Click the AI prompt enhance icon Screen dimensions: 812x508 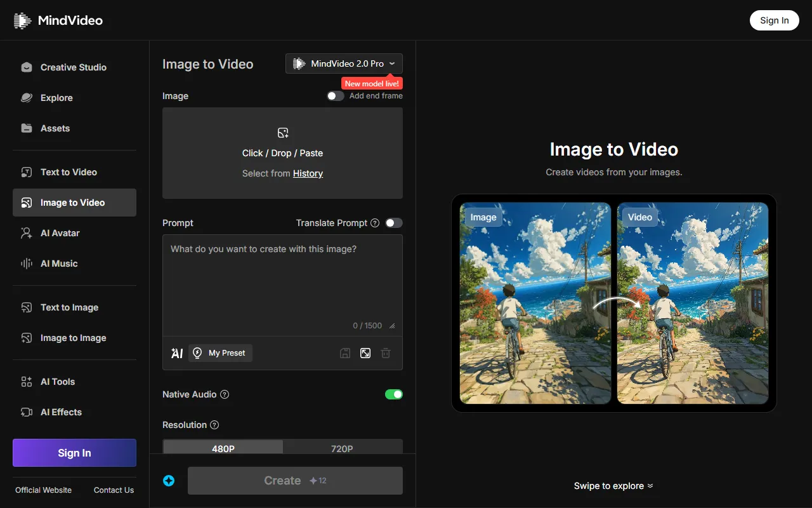point(177,353)
